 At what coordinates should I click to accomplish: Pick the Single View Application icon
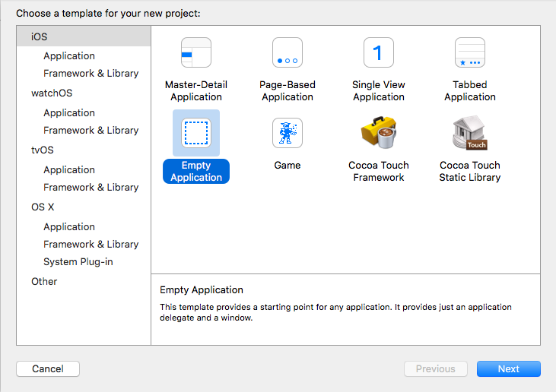(379, 52)
